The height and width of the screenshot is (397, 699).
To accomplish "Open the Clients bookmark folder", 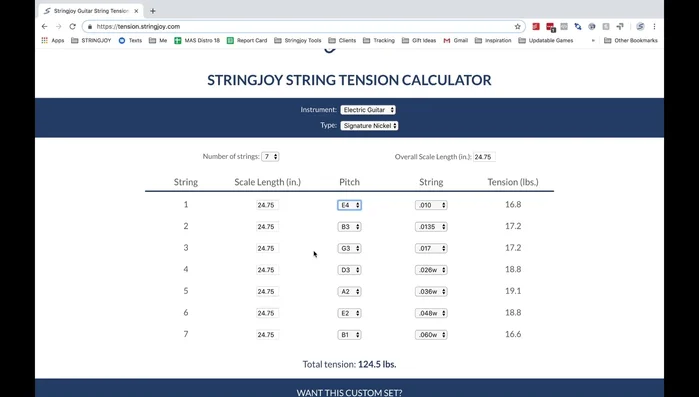I will [342, 40].
